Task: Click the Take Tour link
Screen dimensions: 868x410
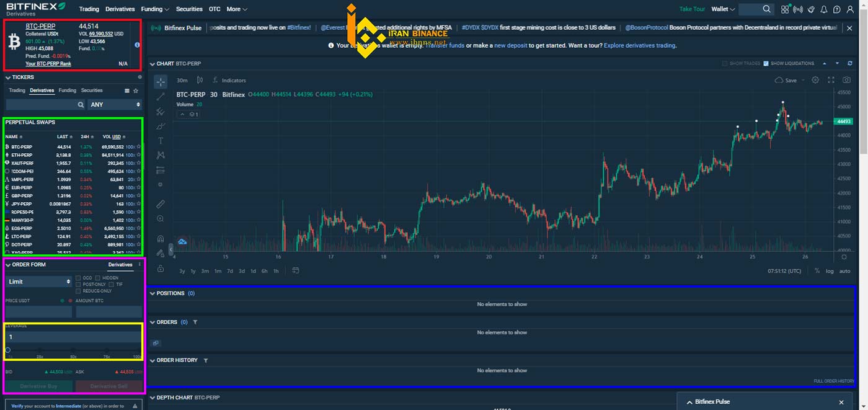Action: tap(692, 9)
